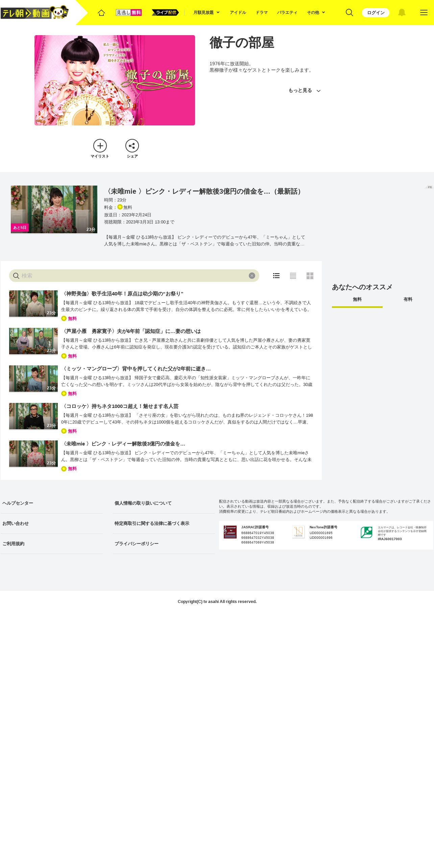Expand 月額見放題 dropdown menu
The width and height of the screenshot is (434, 868).
(206, 13)
